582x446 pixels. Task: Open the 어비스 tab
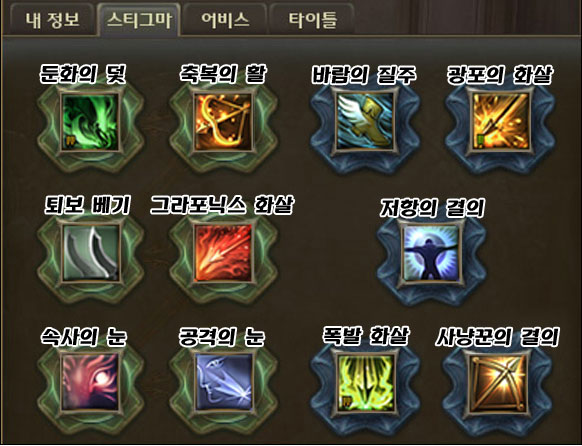[x=225, y=20]
